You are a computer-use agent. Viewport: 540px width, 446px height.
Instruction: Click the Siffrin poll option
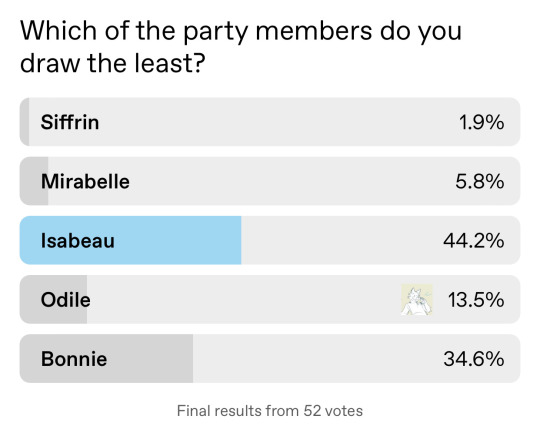tap(270, 122)
